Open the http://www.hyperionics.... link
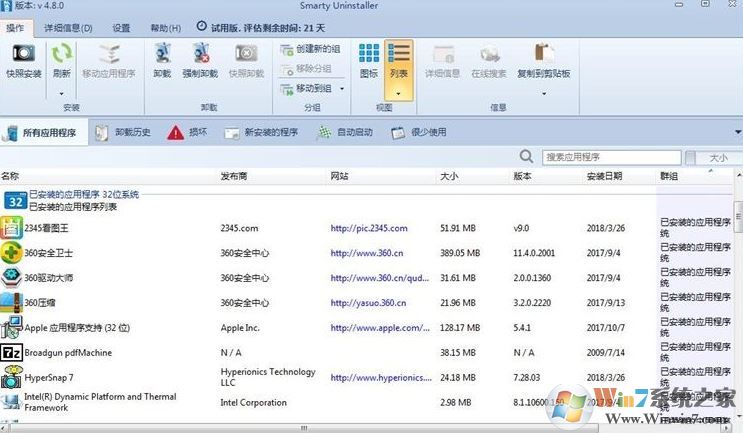 click(381, 378)
